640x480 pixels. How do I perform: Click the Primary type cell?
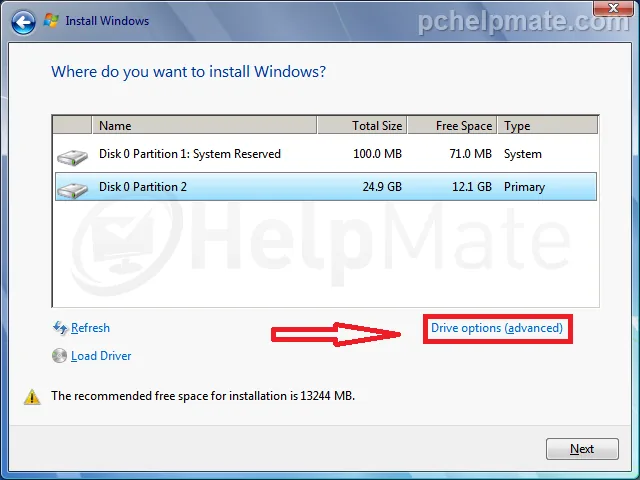coord(524,187)
